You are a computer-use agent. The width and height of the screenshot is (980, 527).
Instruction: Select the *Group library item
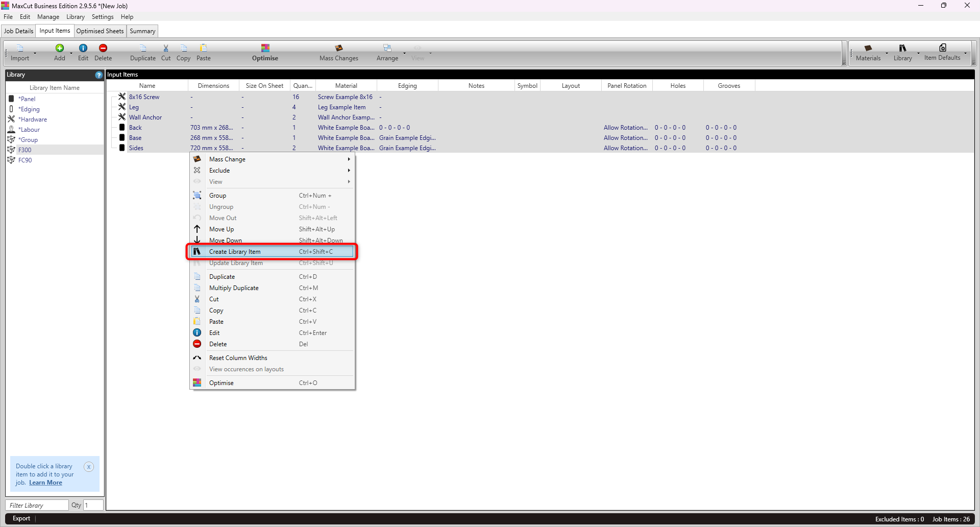[28, 140]
